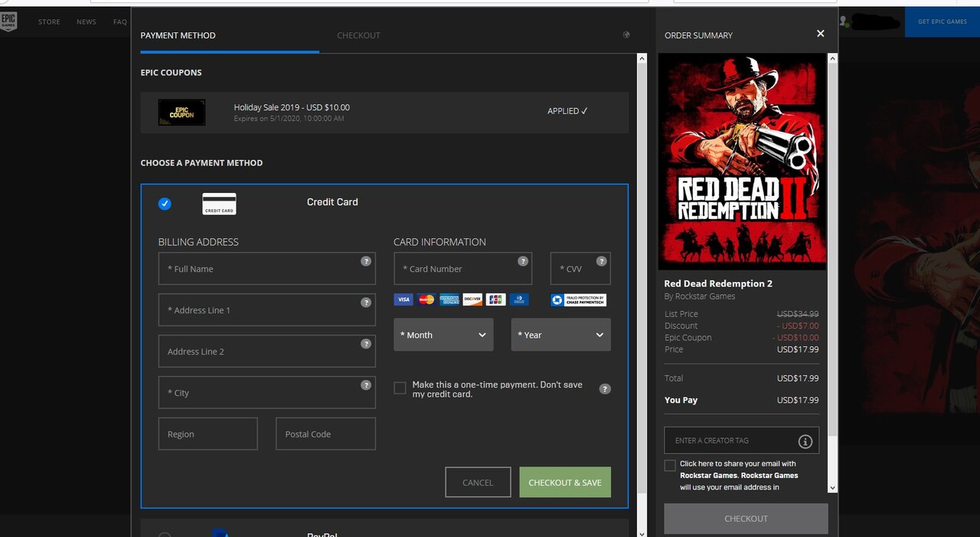This screenshot has width=980, height=537.
Task: Click the Epic Games logo icon
Action: click(x=8, y=21)
